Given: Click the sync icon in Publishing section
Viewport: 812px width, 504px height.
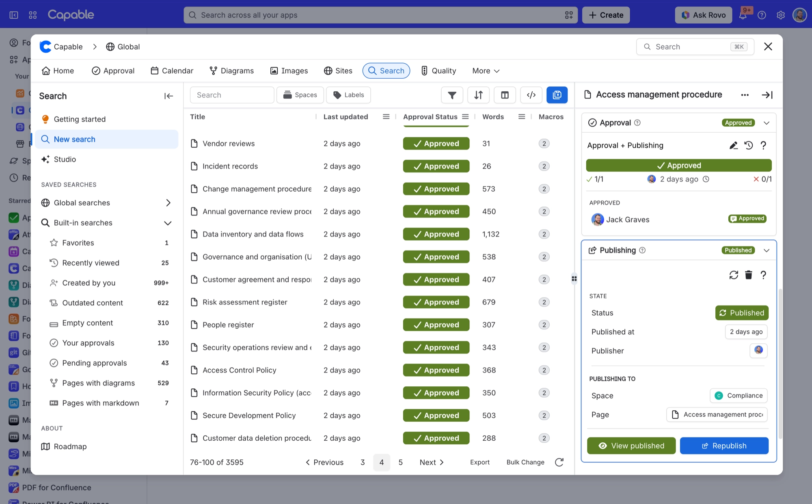Looking at the screenshot, I should tap(734, 275).
